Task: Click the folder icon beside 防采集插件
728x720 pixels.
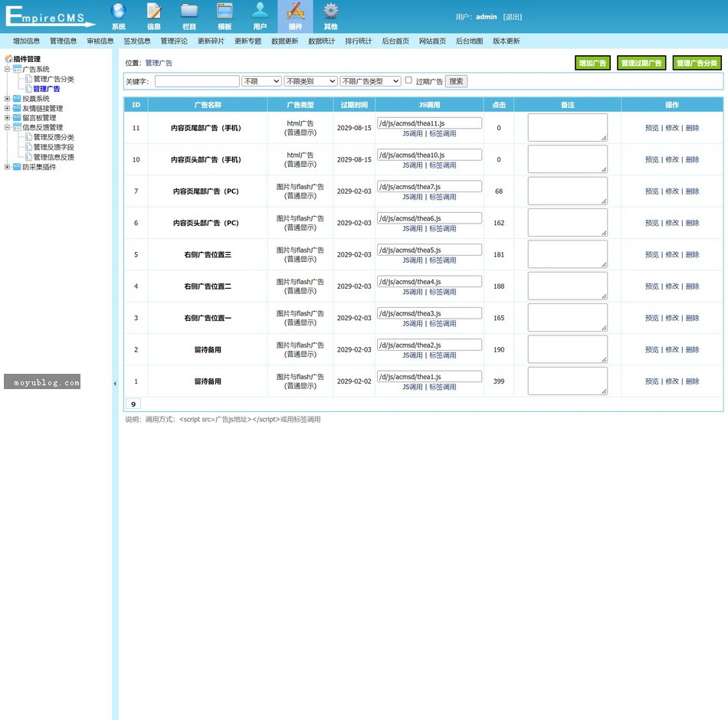Action: coord(17,167)
